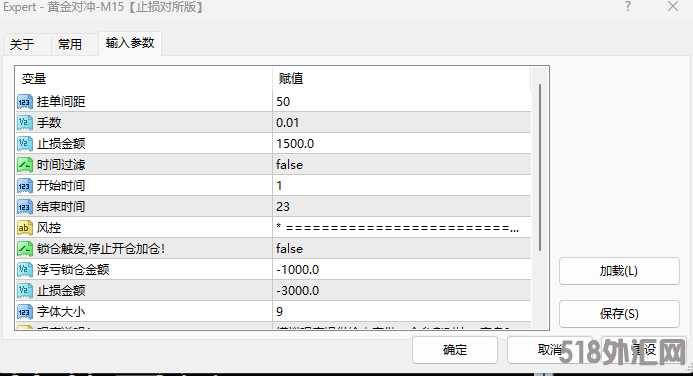This screenshot has height=376, width=693.
Task: Select the 字体大小 variable name
Action: point(61,312)
